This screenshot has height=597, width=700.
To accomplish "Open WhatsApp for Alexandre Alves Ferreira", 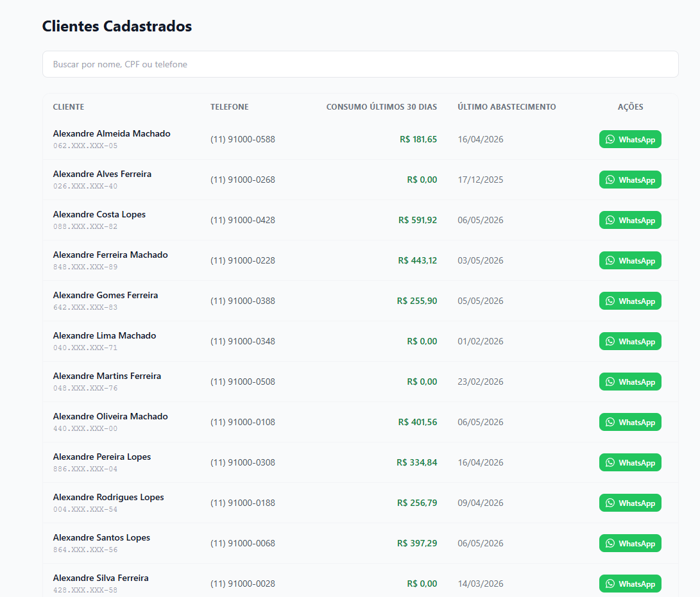I will (630, 180).
